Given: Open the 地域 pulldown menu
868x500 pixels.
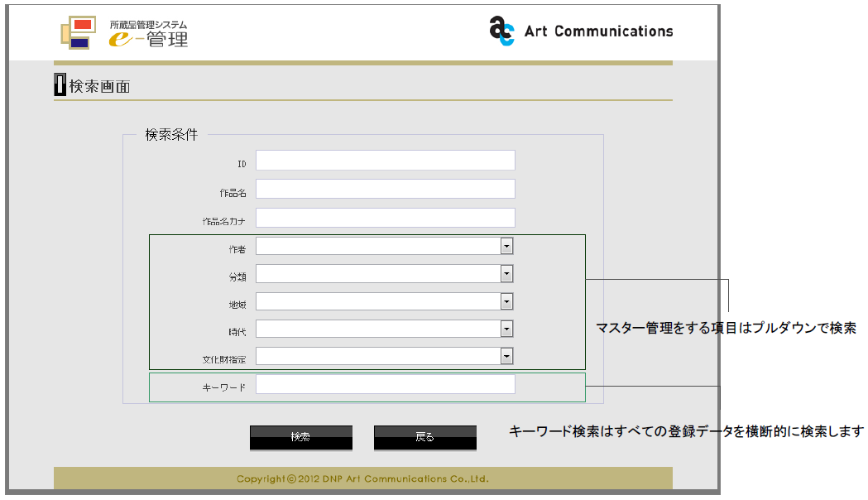Looking at the screenshot, I should coord(506,301).
